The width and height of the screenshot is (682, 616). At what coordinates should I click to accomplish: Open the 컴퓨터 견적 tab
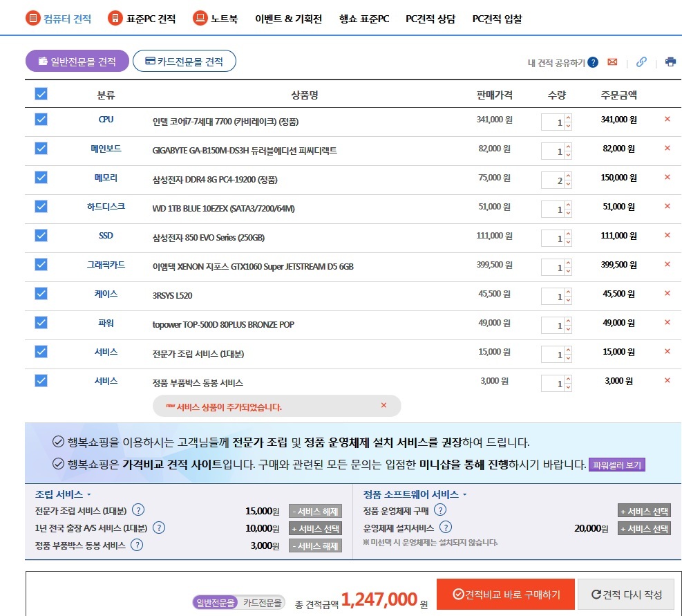pos(59,19)
